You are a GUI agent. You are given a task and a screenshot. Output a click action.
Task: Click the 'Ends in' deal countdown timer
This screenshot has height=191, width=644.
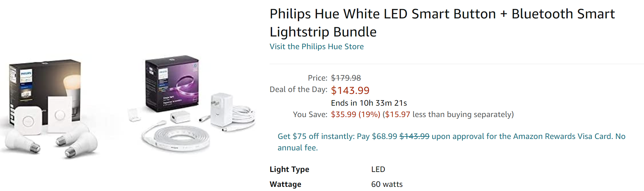coord(369,103)
